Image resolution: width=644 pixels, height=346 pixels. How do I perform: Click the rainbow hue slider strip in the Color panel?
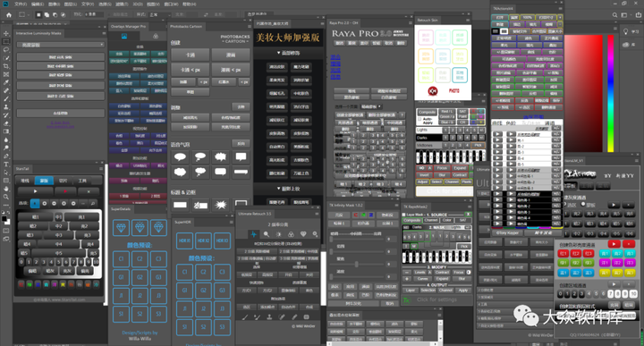tap(611, 93)
